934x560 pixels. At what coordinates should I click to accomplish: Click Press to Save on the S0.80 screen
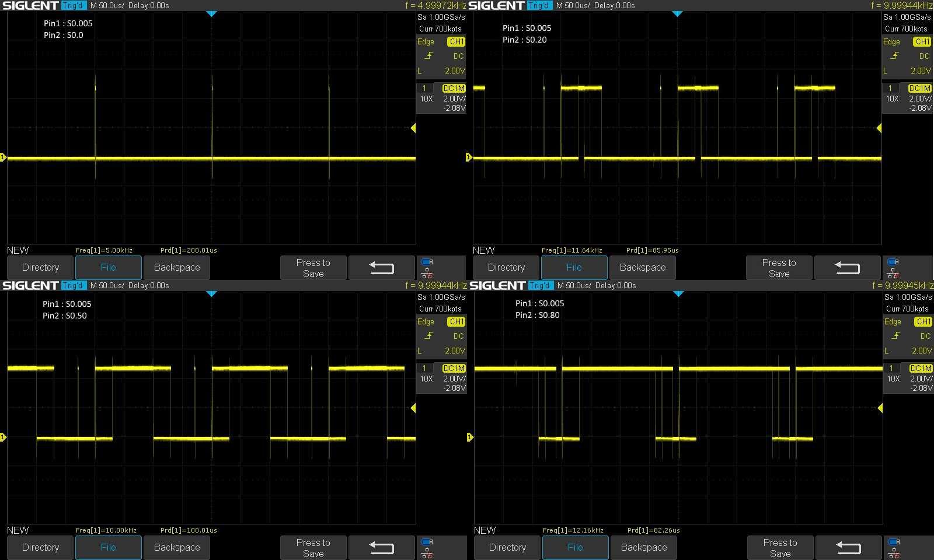click(780, 548)
